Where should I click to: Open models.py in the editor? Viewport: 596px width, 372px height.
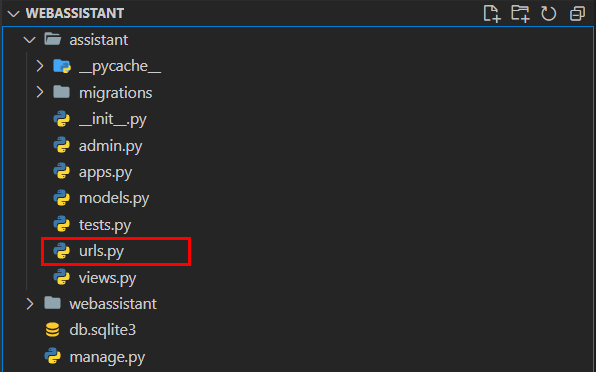pyautogui.click(x=114, y=198)
